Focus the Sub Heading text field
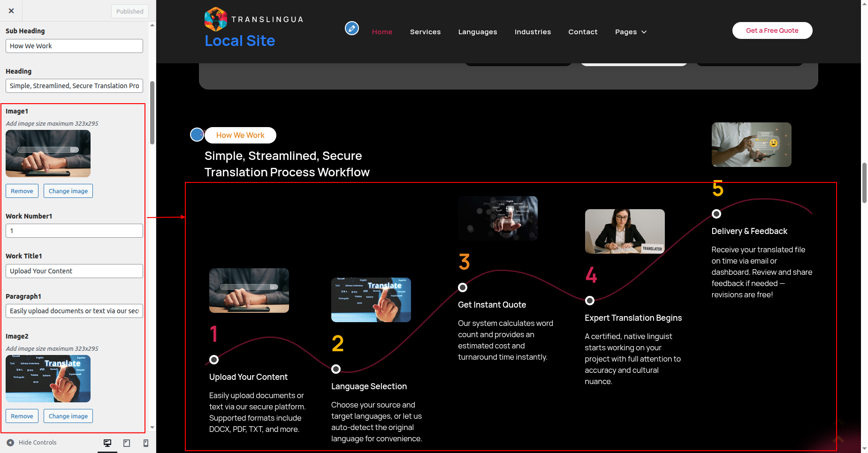Image resolution: width=868 pixels, height=453 pixels. [74, 46]
